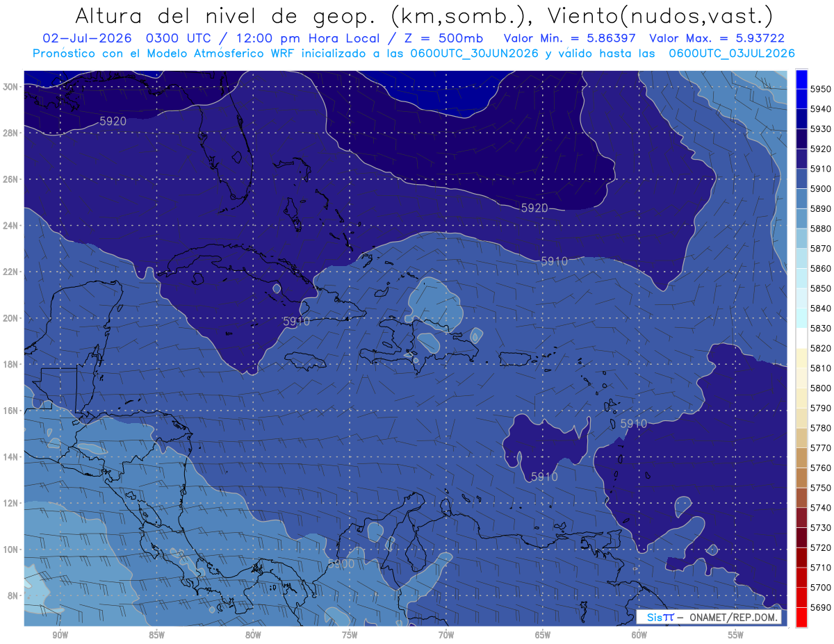Screen dimensions: 834x644
Task: Click the 90W longitude axis label
Action: (x=60, y=635)
